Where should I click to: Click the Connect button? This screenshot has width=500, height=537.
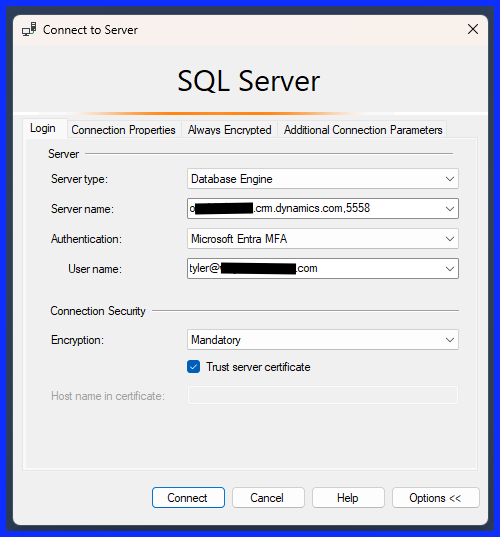[188, 498]
